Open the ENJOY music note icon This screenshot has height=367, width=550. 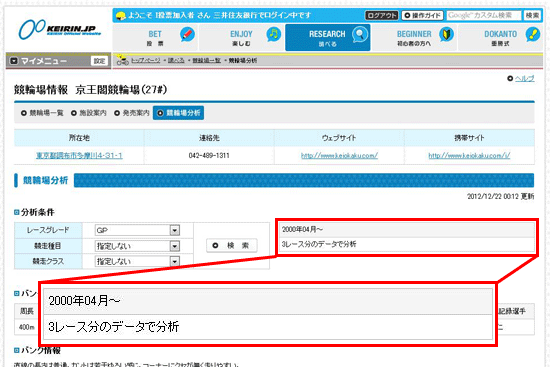coord(274,34)
